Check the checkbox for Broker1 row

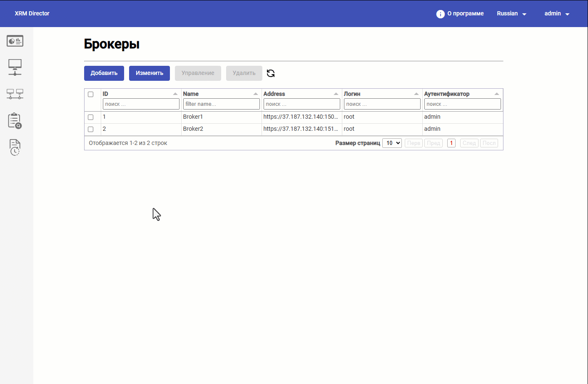click(x=90, y=117)
